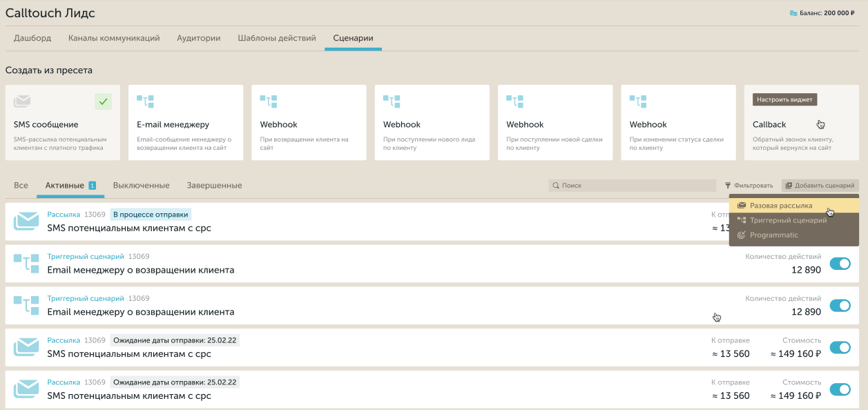Click the balance wallet icon
This screenshot has width=868, height=410.
click(793, 13)
